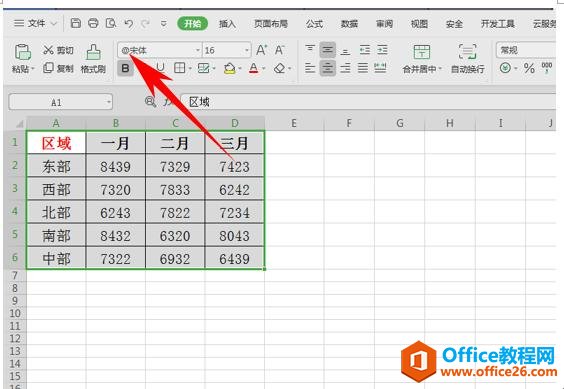
Task: Toggle Bold formatting button
Action: point(125,68)
